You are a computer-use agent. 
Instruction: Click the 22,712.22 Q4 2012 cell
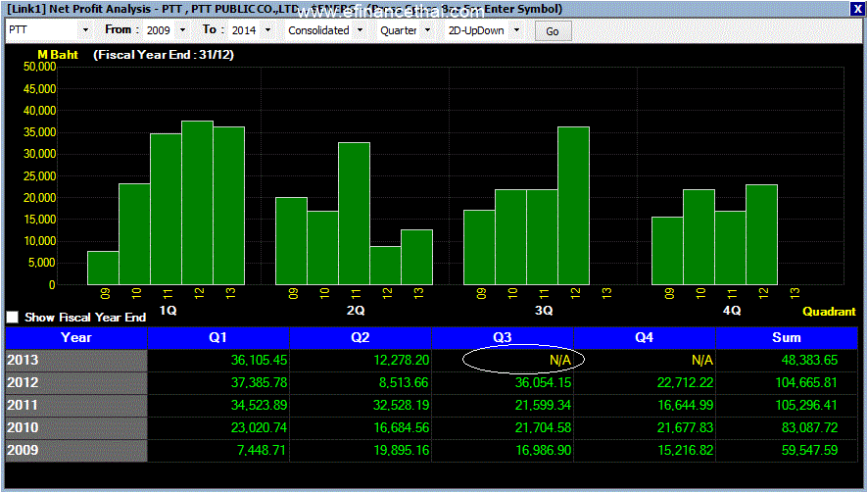(645, 383)
